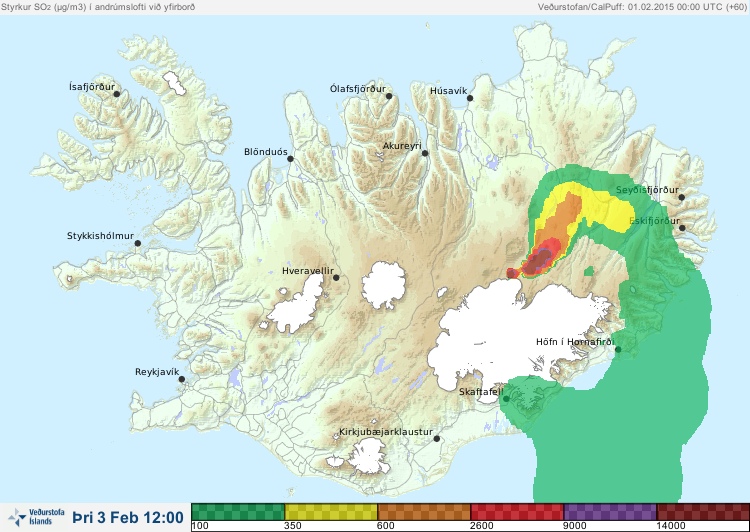Click the Stykkishólmur station dot
Image resolution: width=750 pixels, height=532 pixels.
[138, 244]
